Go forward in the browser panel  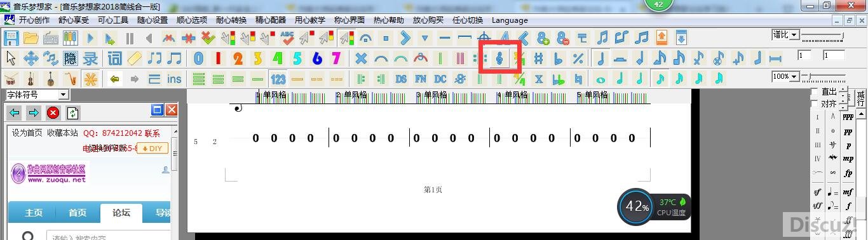(x=34, y=113)
